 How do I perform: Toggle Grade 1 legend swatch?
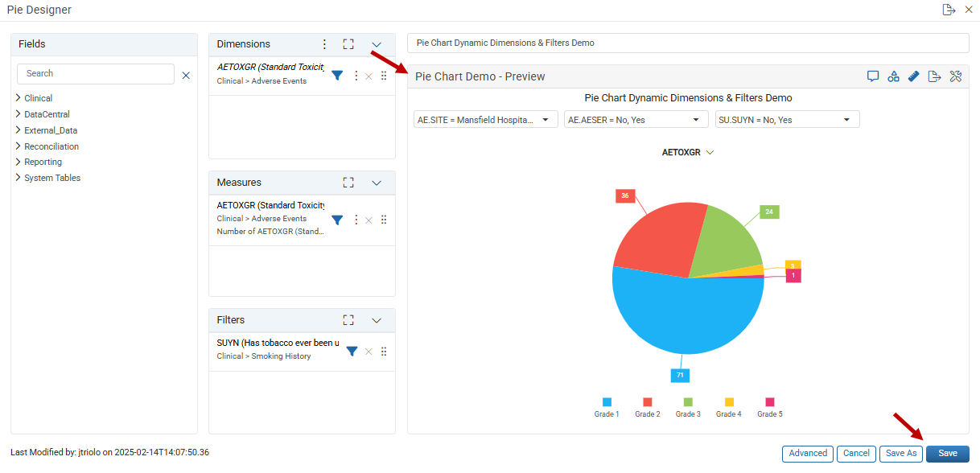pyautogui.click(x=607, y=401)
